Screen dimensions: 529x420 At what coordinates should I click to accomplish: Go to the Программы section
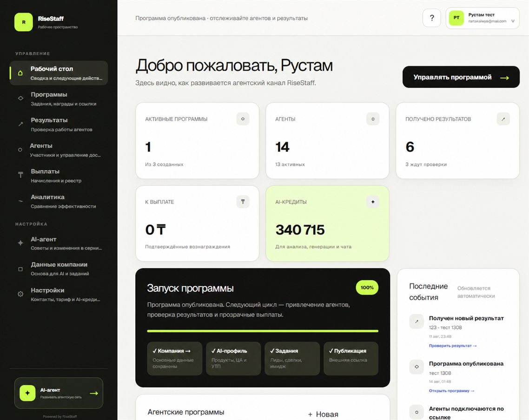59,98
